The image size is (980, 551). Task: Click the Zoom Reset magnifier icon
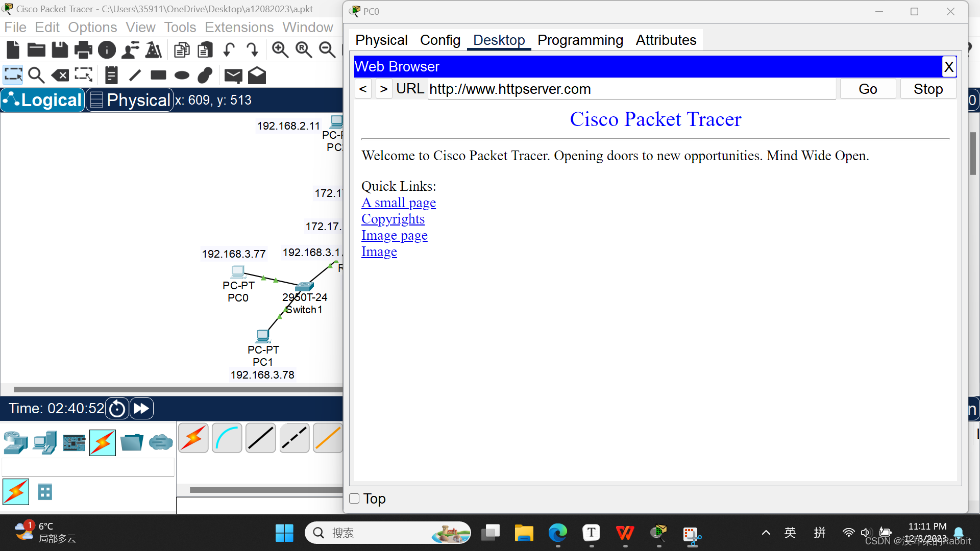pyautogui.click(x=304, y=49)
